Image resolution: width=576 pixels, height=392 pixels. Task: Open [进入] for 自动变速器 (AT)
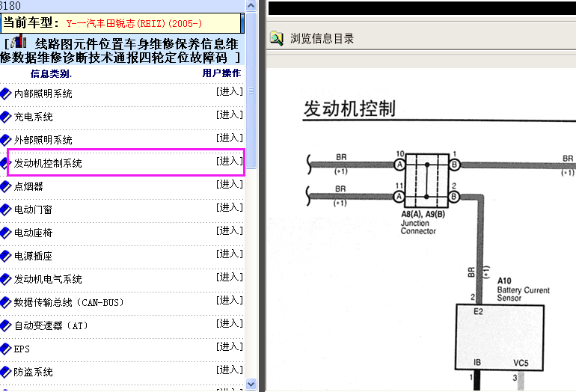[x=230, y=323]
